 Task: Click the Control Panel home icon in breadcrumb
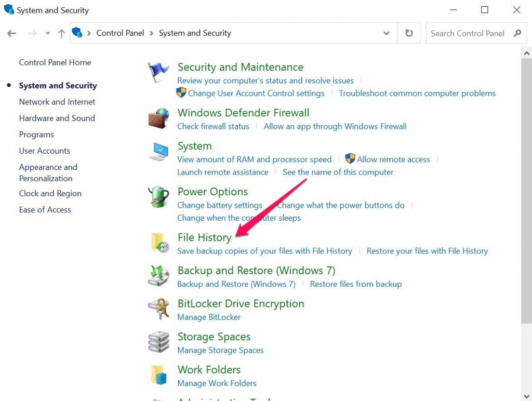pos(78,33)
